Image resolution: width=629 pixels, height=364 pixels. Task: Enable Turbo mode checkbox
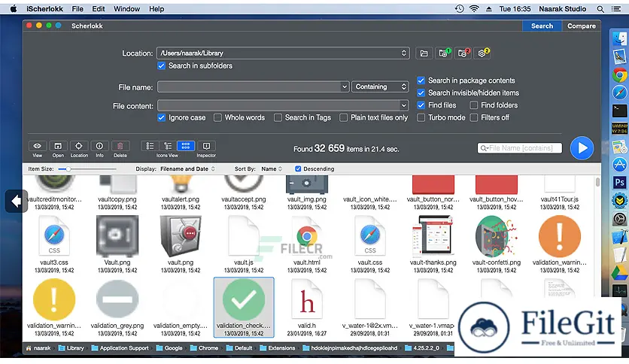point(421,118)
